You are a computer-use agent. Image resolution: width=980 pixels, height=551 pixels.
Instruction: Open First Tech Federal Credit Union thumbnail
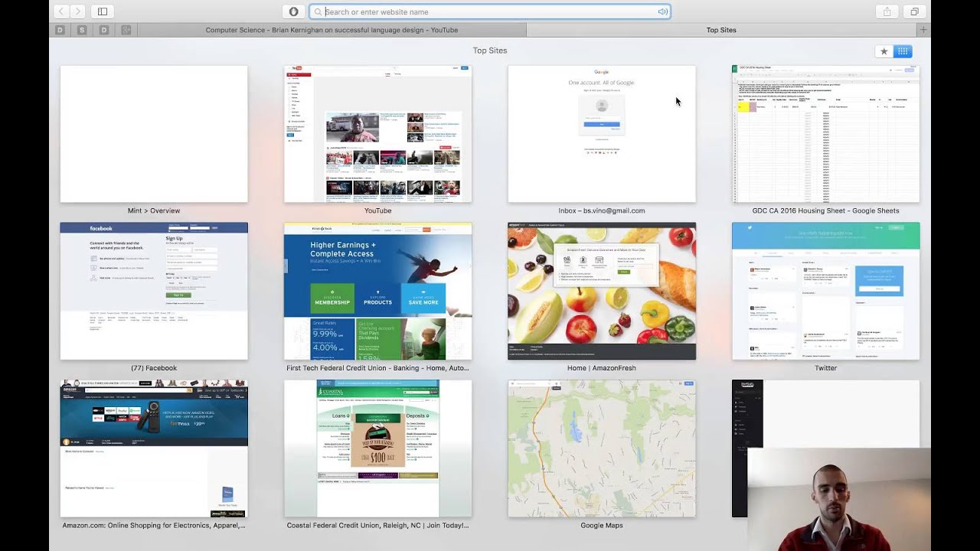377,291
